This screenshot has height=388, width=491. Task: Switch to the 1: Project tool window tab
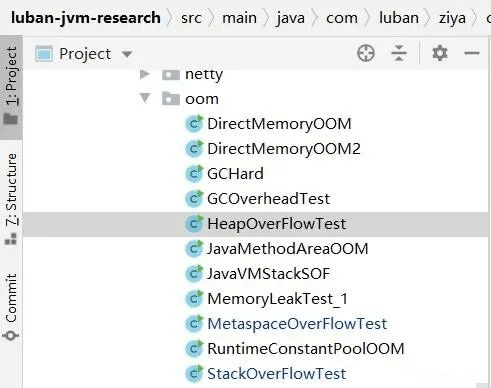(x=11, y=86)
